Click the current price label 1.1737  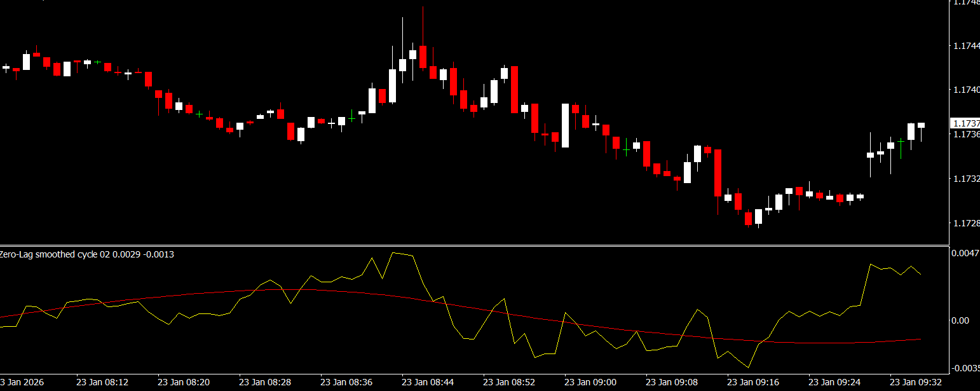(965, 123)
